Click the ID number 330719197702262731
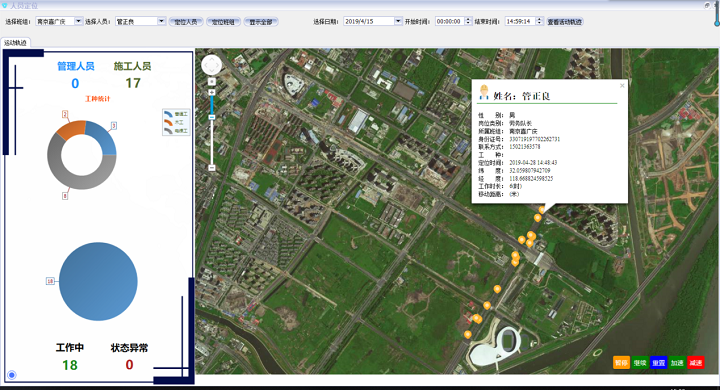The height and width of the screenshot is (390, 720). [534, 139]
